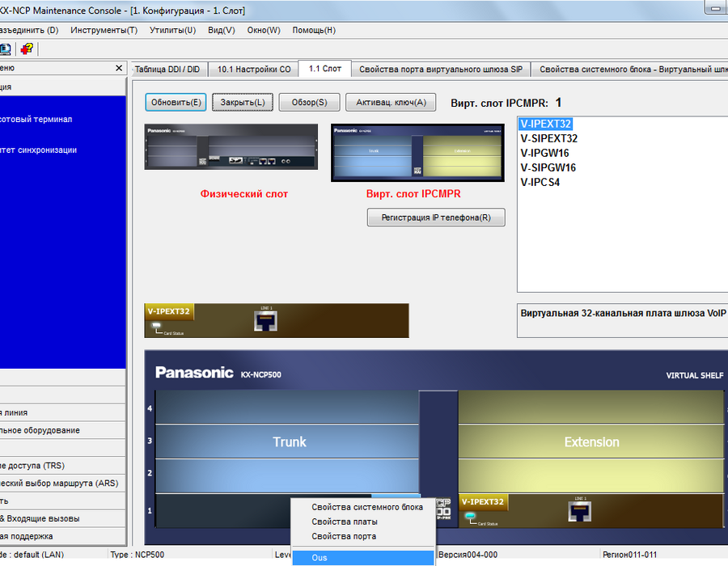Screen dimensions: 728x566
Task: Click the Обзор(S) button
Action: click(x=309, y=102)
